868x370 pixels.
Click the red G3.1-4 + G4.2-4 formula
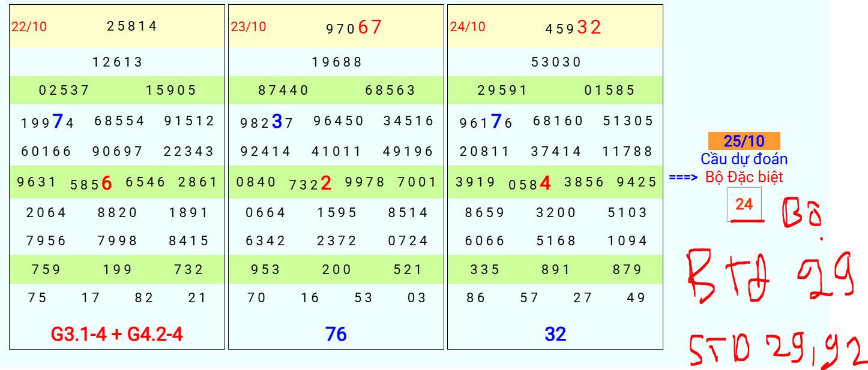coord(117,335)
